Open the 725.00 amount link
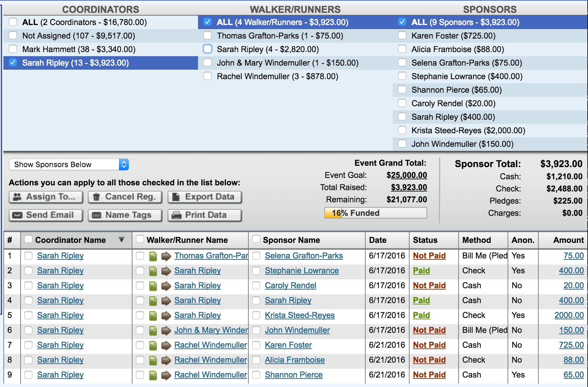The height and width of the screenshot is (387, 588). point(571,345)
